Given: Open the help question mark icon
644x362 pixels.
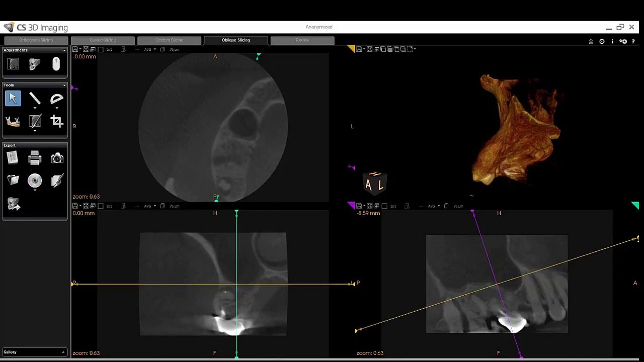Looking at the screenshot, I should 633,41.
